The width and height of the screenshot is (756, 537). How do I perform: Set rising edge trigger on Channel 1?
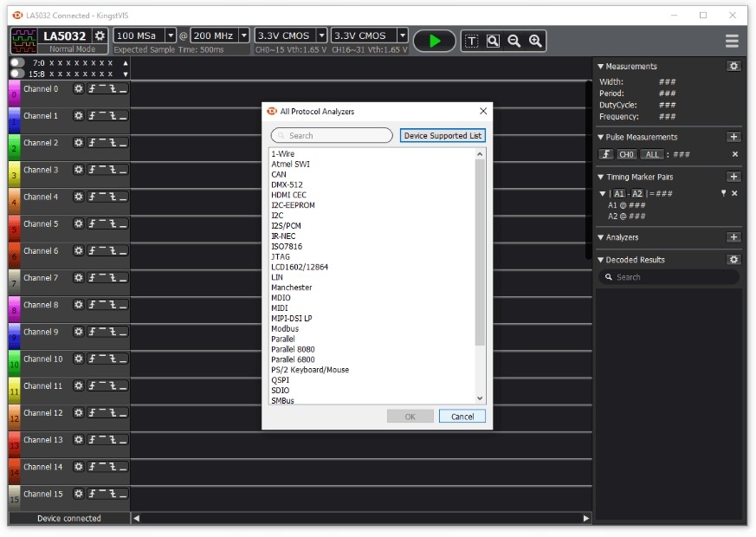[x=92, y=116]
